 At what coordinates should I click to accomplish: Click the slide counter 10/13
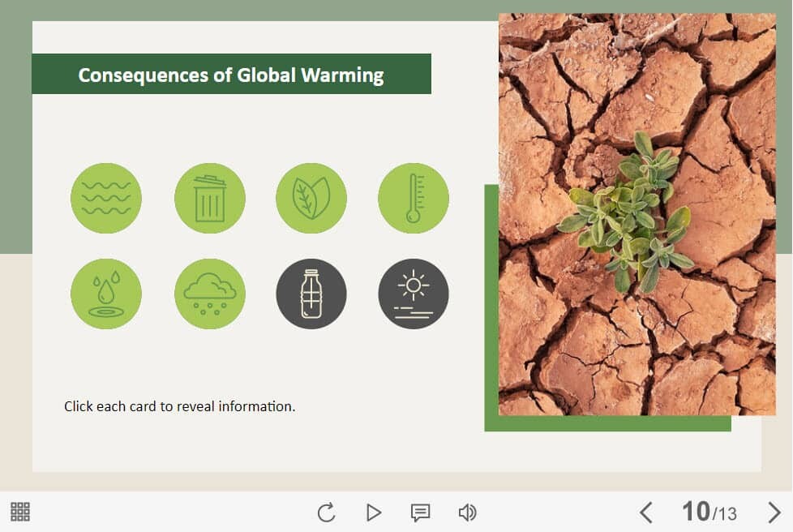pos(709,512)
